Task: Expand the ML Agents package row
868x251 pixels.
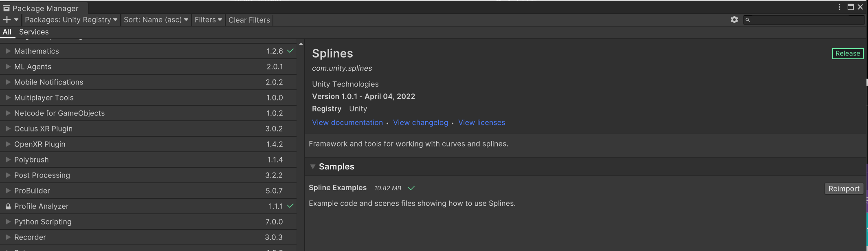Action: [x=8, y=67]
